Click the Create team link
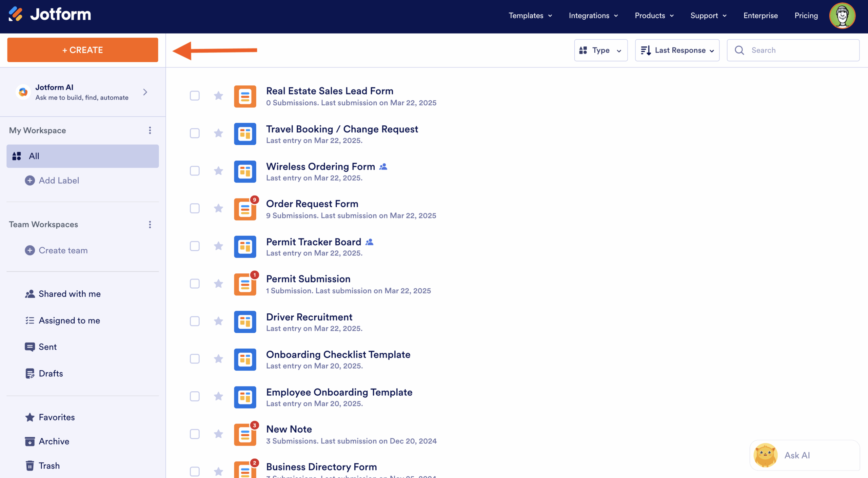The width and height of the screenshot is (868, 478). click(63, 250)
